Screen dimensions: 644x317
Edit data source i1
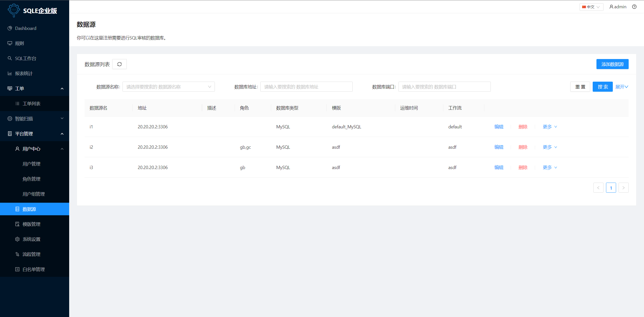click(x=499, y=127)
